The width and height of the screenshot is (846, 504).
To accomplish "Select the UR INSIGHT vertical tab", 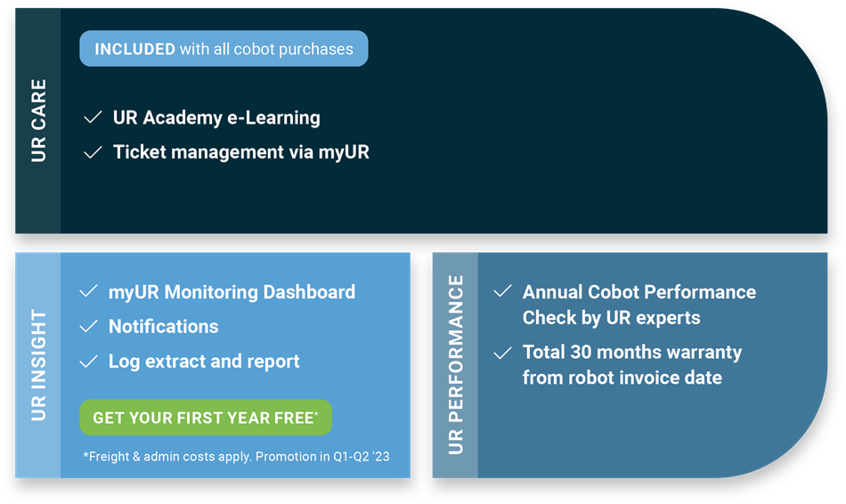I will point(37,365).
